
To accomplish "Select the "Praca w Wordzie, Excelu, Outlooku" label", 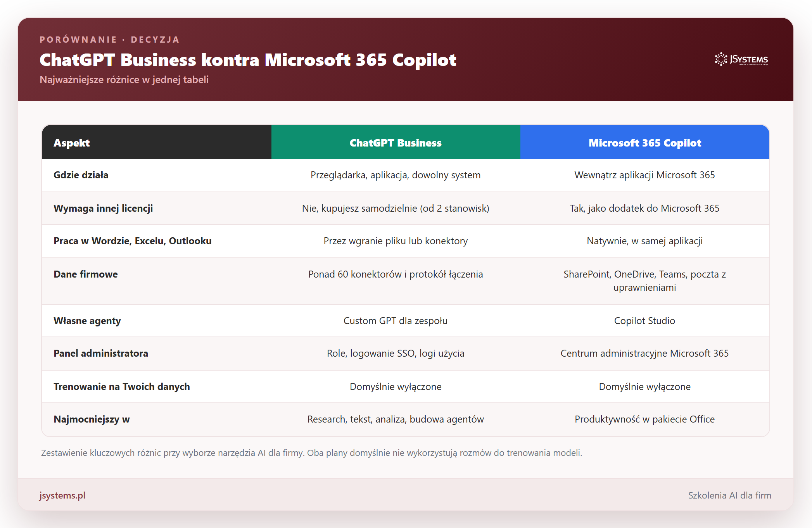I will (133, 241).
